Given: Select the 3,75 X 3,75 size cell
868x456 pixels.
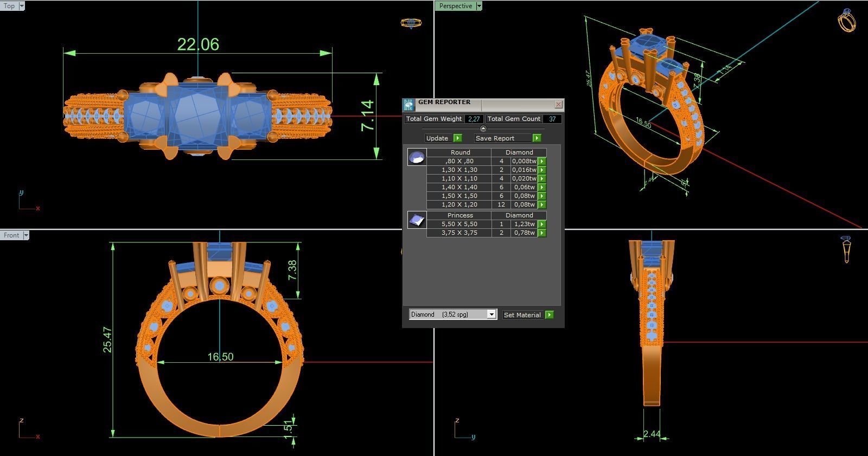Looking at the screenshot, I should pyautogui.click(x=459, y=233).
